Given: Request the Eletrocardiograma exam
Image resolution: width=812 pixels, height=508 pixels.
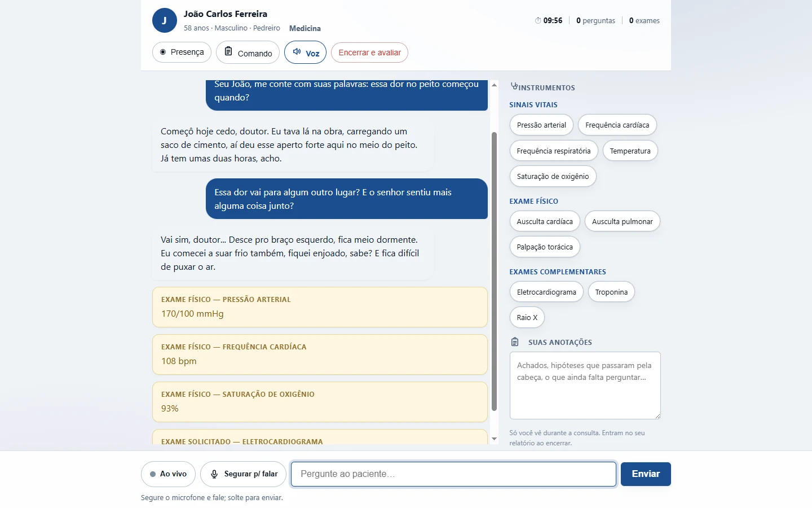Looking at the screenshot, I should 546,292.
